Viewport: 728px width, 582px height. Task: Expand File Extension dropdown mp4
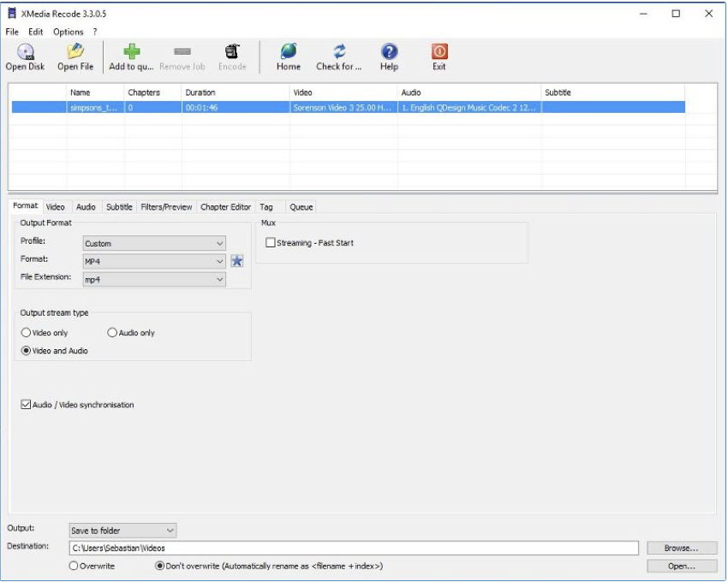154,279
